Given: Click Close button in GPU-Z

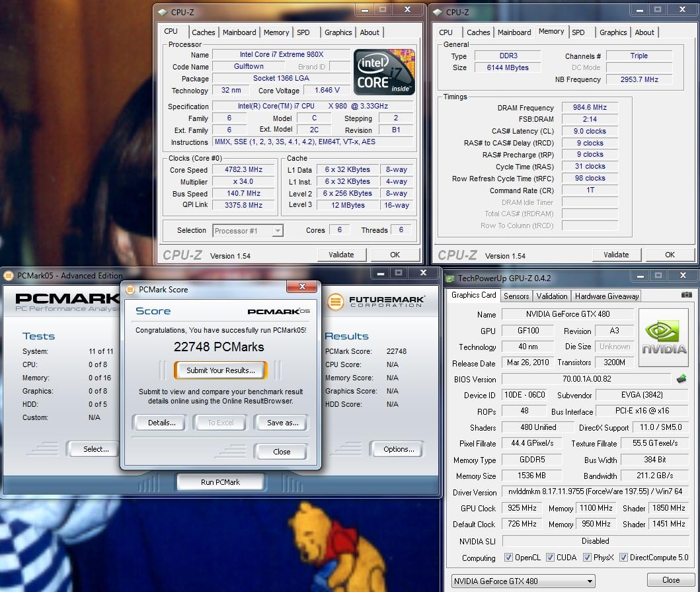Looking at the screenshot, I should [670, 580].
